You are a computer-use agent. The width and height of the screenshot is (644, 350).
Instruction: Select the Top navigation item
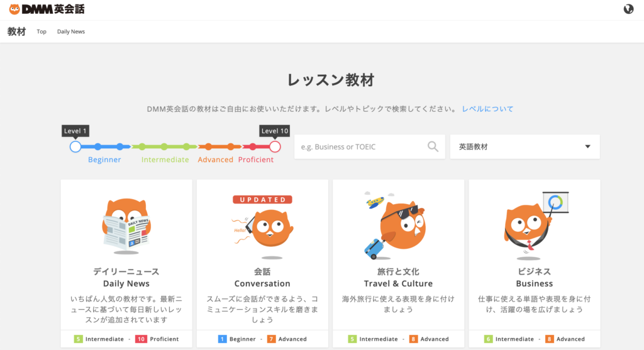coord(42,31)
